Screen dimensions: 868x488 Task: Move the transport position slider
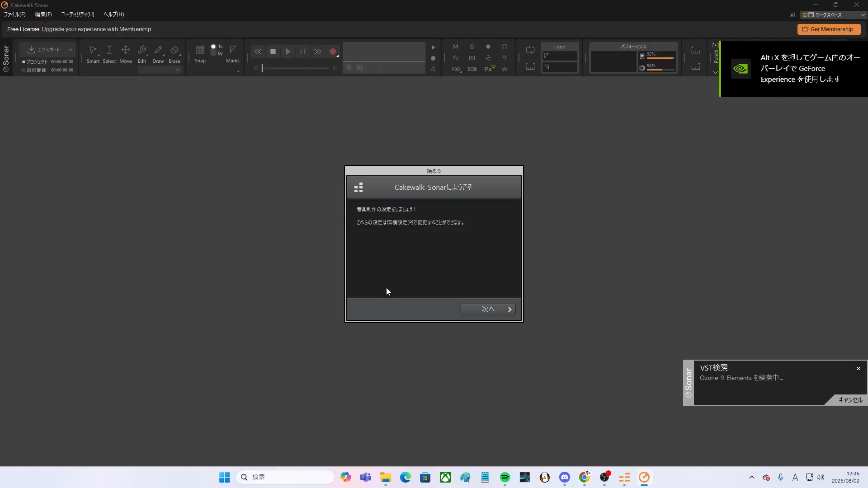262,68
